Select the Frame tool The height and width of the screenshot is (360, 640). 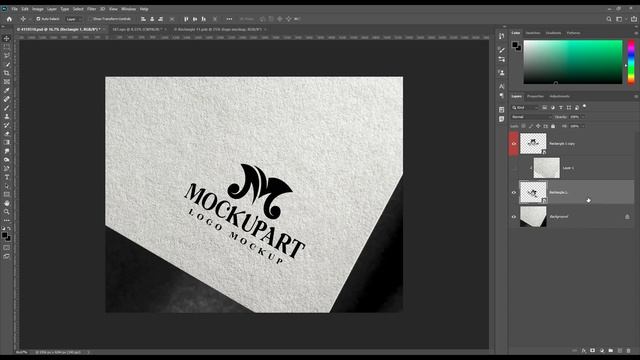[x=7, y=82]
